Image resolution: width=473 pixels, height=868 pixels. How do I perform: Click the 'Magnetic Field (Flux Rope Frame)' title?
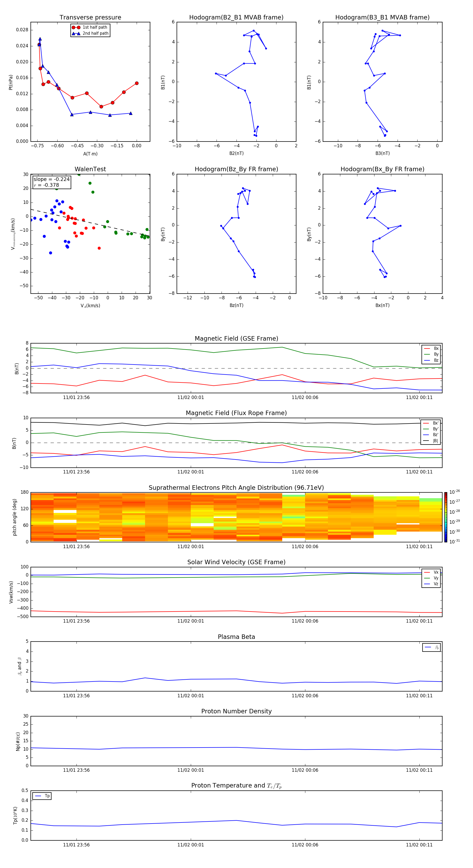pos(236,413)
